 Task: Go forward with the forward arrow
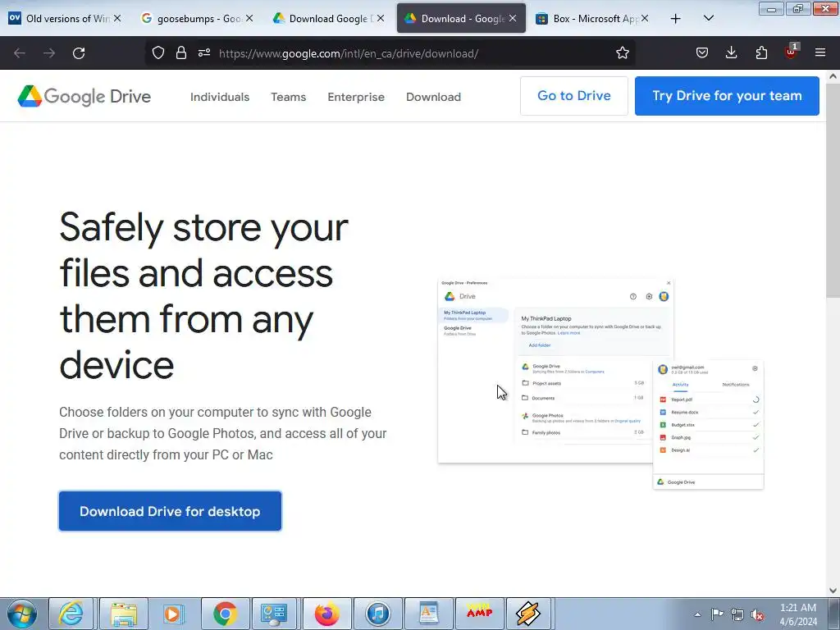tap(49, 53)
